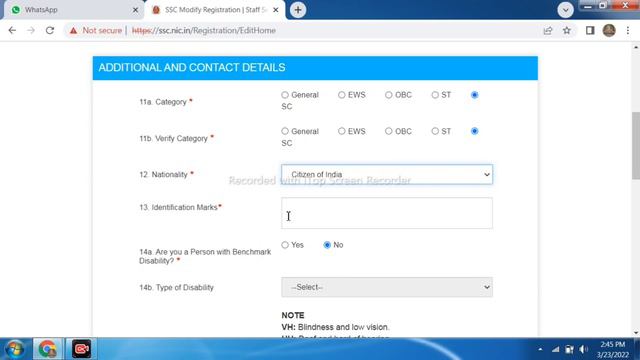Close the SSC Modify Registration tab
Image resolution: width=640 pixels, height=360 pixels.
pyautogui.click(x=276, y=10)
